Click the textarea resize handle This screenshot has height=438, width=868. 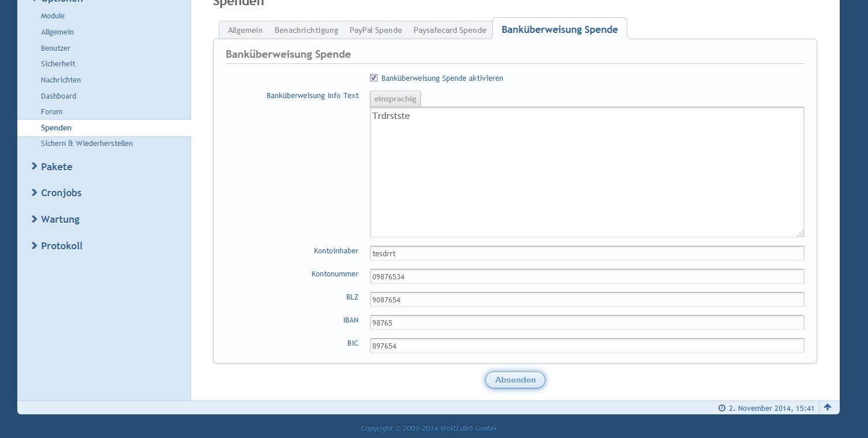click(800, 233)
